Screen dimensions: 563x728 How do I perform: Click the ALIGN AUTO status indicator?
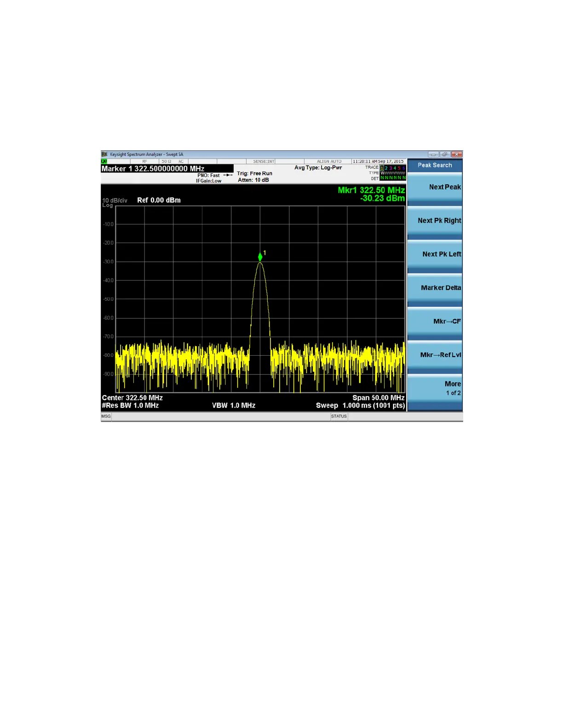click(x=329, y=161)
